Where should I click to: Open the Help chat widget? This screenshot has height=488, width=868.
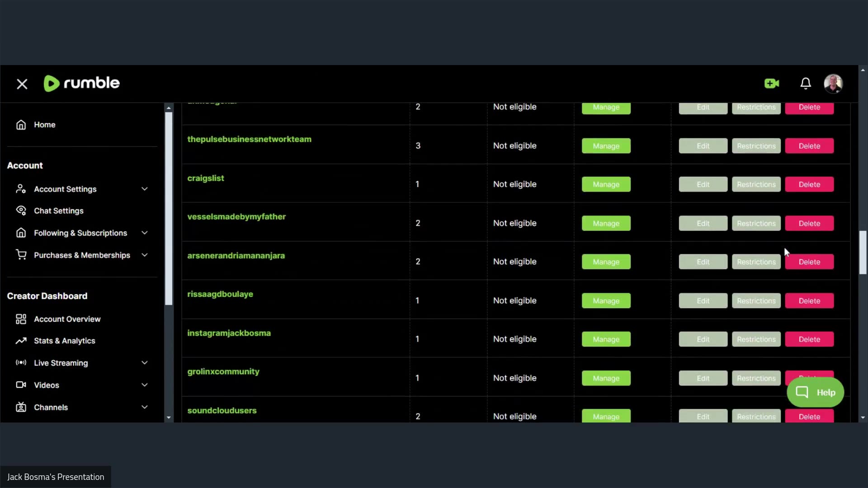point(815,392)
